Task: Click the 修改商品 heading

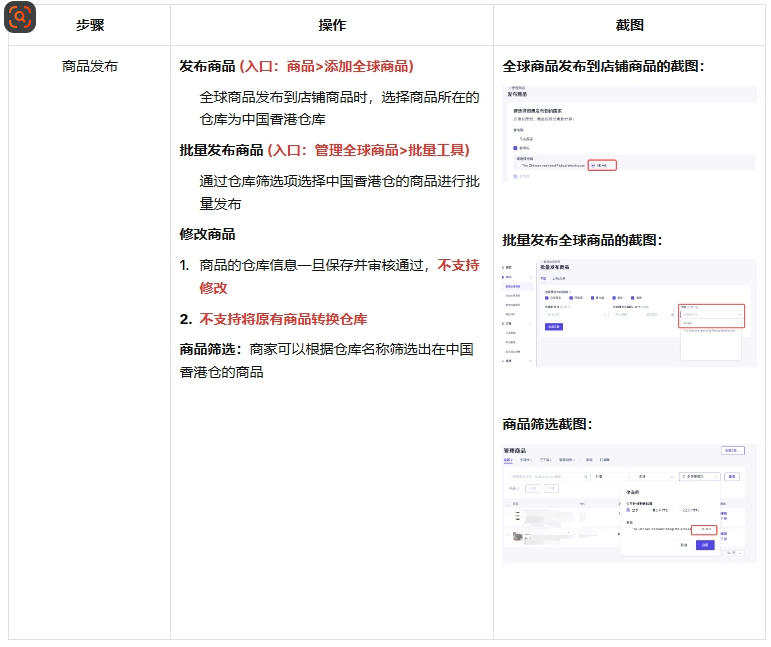Action: [207, 234]
